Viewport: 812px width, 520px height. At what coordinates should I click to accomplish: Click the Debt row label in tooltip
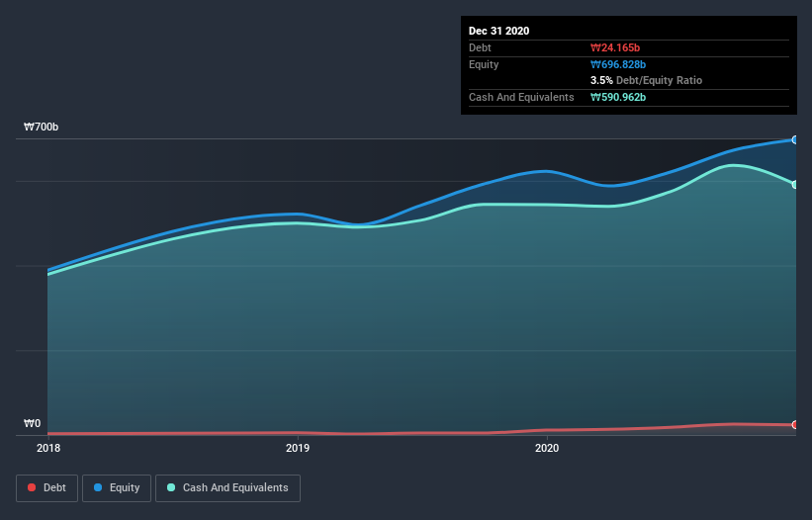point(480,47)
